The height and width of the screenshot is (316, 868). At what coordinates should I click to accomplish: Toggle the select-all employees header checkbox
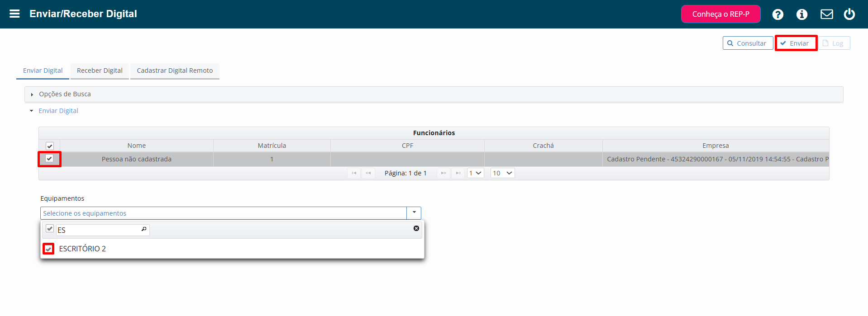pos(50,146)
